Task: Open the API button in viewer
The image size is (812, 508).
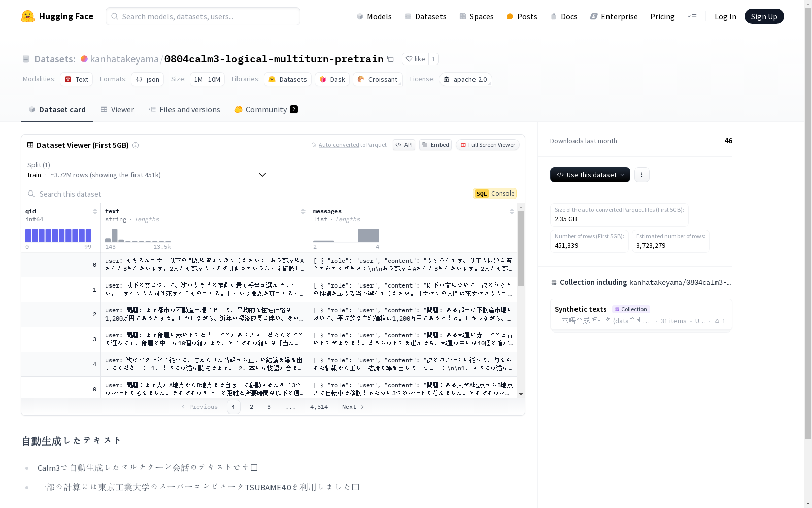Action: pyautogui.click(x=404, y=145)
